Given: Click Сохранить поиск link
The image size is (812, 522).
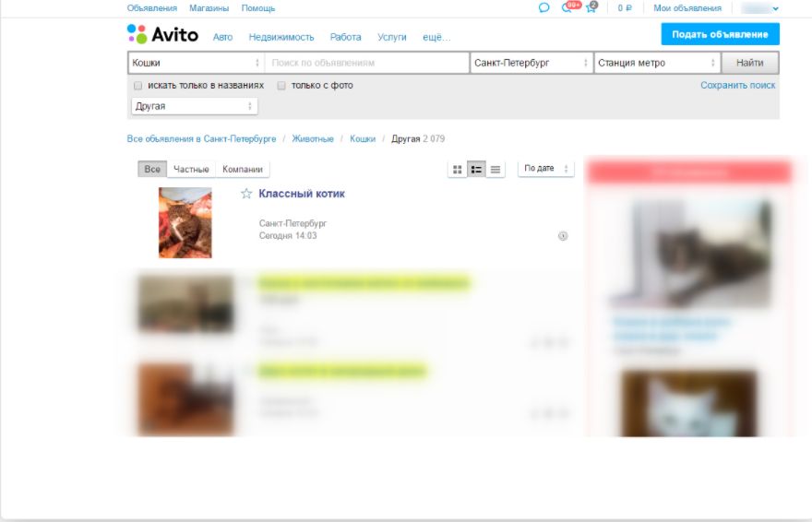Looking at the screenshot, I should (x=738, y=86).
